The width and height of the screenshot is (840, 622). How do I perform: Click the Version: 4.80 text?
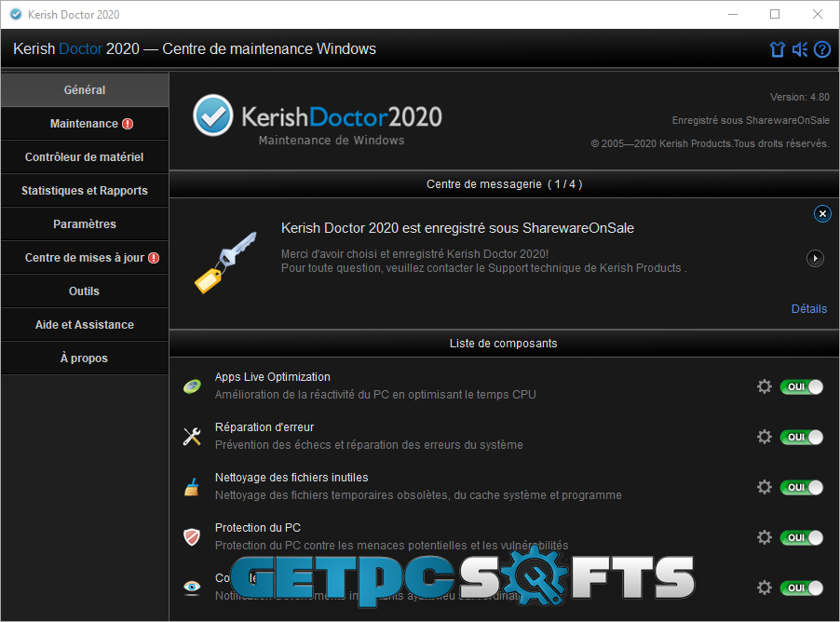tap(799, 97)
